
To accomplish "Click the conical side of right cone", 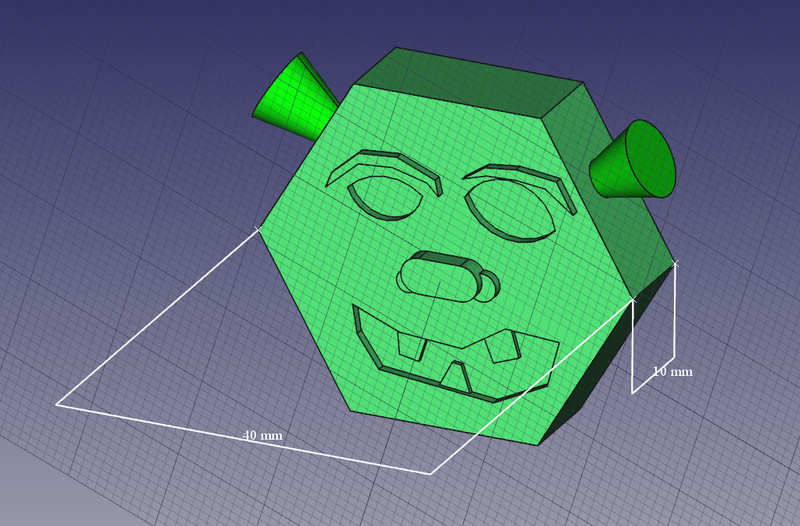I will click(612, 170).
